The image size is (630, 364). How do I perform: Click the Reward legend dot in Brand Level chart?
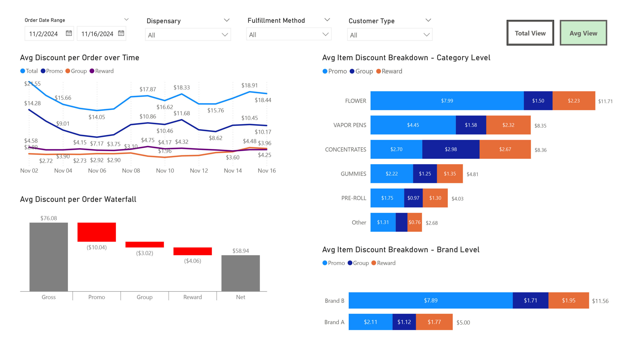[374, 263]
